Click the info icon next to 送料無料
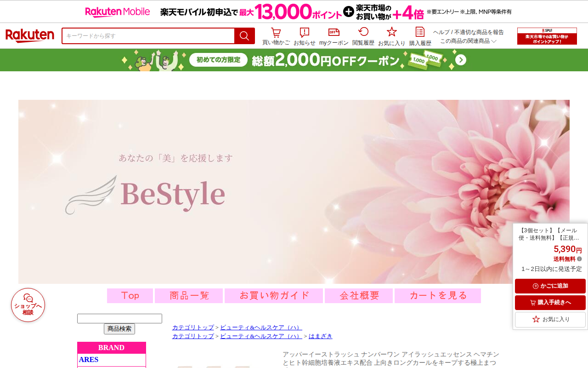 point(579,259)
